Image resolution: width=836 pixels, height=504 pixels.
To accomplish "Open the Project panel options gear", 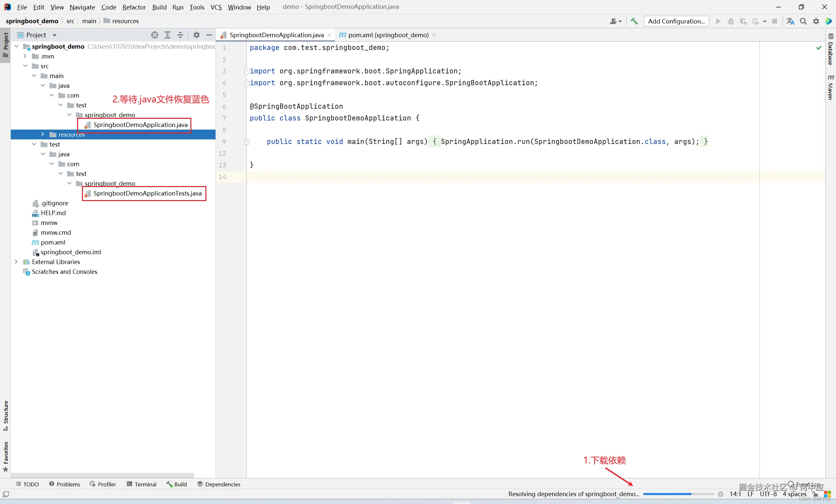I will [x=197, y=35].
